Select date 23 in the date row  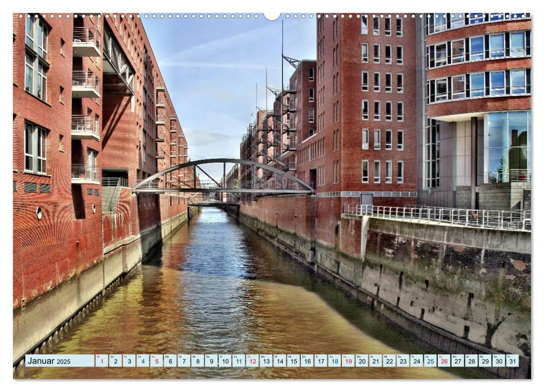point(403,361)
